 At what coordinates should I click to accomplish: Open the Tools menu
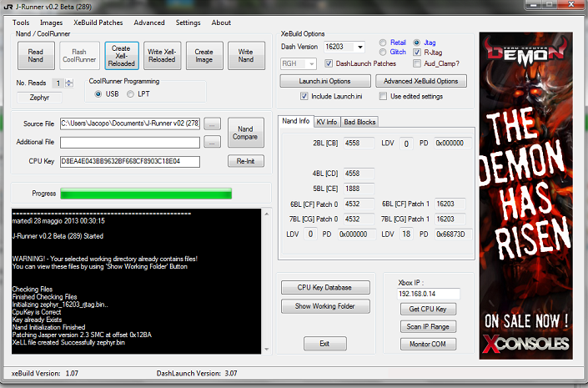21,23
